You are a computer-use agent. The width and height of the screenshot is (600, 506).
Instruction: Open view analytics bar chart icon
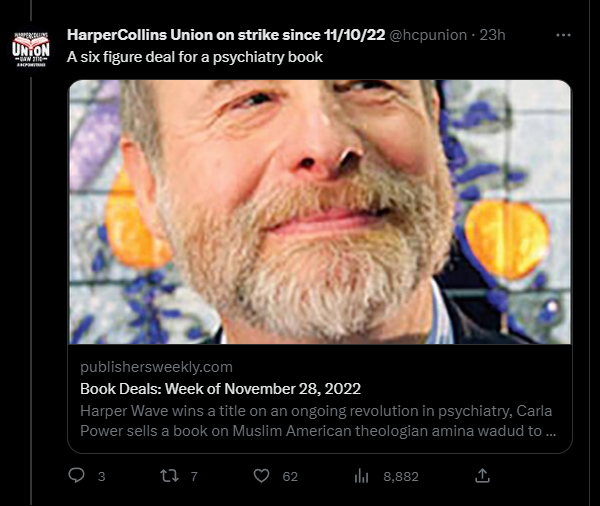pyautogui.click(x=361, y=476)
